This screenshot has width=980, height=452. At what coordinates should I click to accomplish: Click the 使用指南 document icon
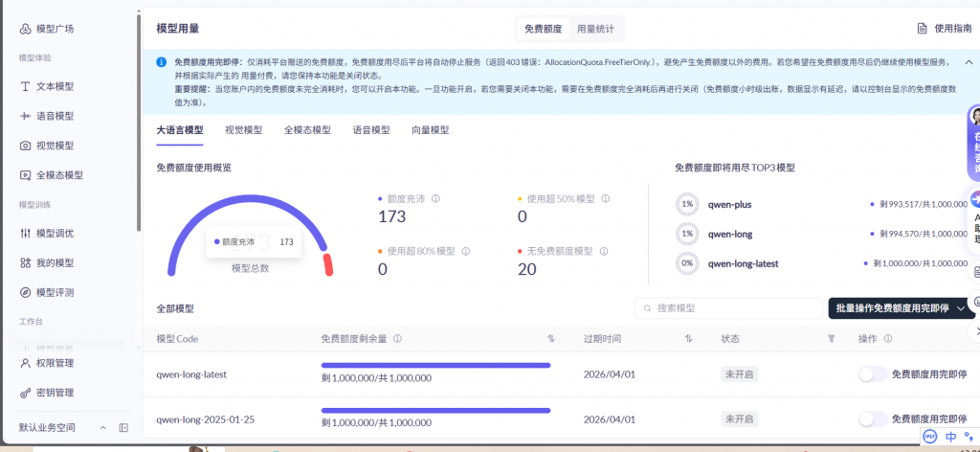point(922,28)
